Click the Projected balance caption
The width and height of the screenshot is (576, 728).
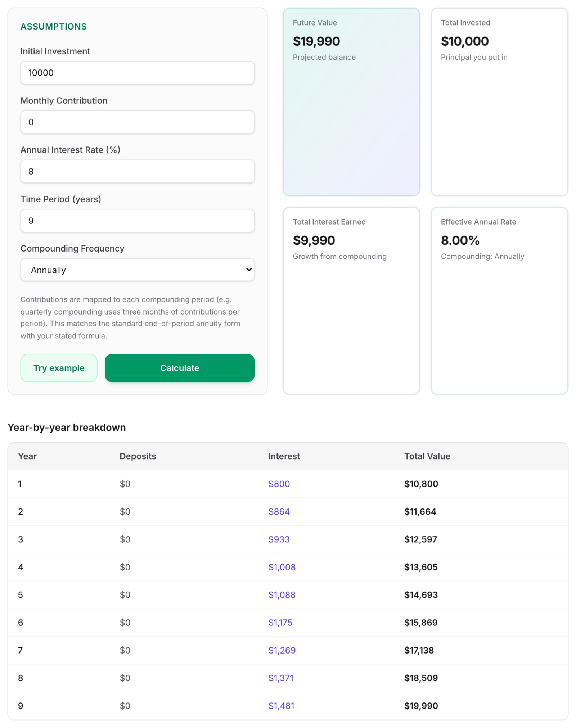324,57
